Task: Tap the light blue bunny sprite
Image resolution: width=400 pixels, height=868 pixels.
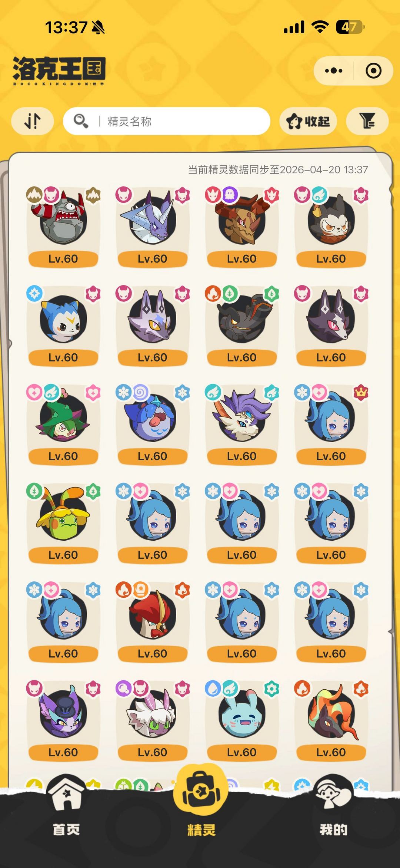Action: coord(241,720)
